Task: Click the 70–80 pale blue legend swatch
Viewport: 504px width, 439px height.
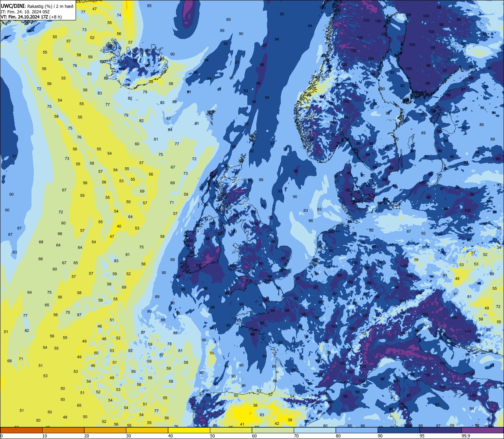Action: tap(315, 430)
